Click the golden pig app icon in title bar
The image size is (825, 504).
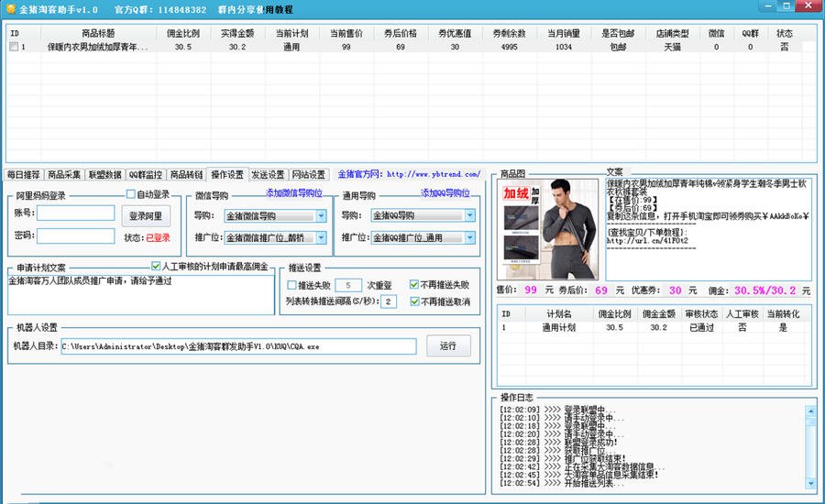(x=8, y=8)
